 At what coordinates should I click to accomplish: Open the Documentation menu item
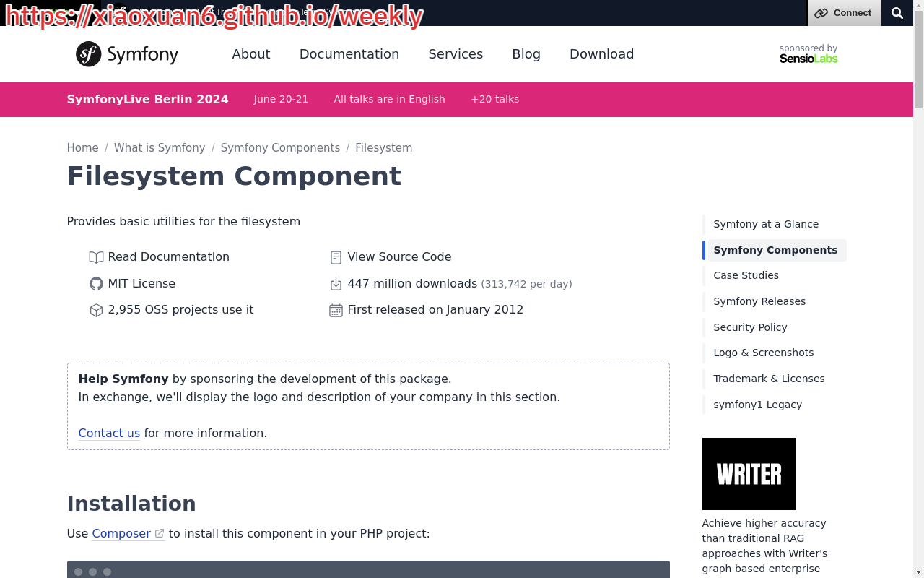pos(349,54)
